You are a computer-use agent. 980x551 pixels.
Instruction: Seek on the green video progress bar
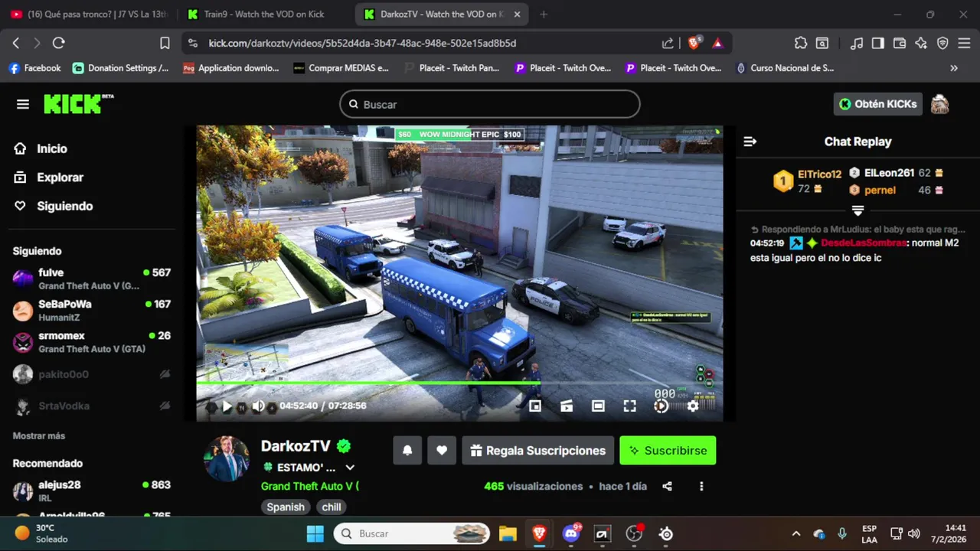pos(459,383)
